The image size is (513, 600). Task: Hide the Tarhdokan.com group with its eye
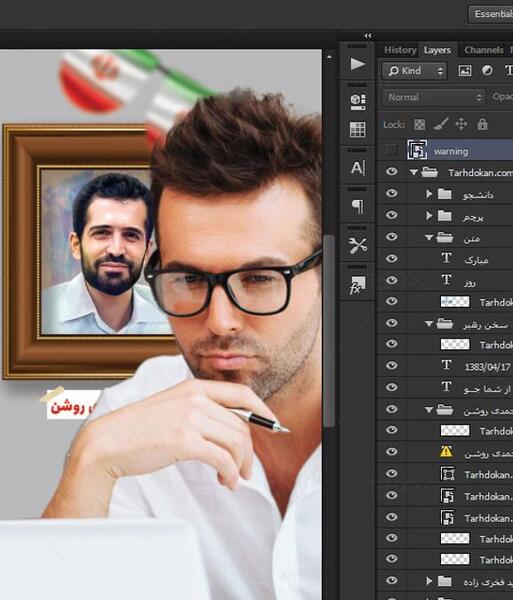(391, 171)
